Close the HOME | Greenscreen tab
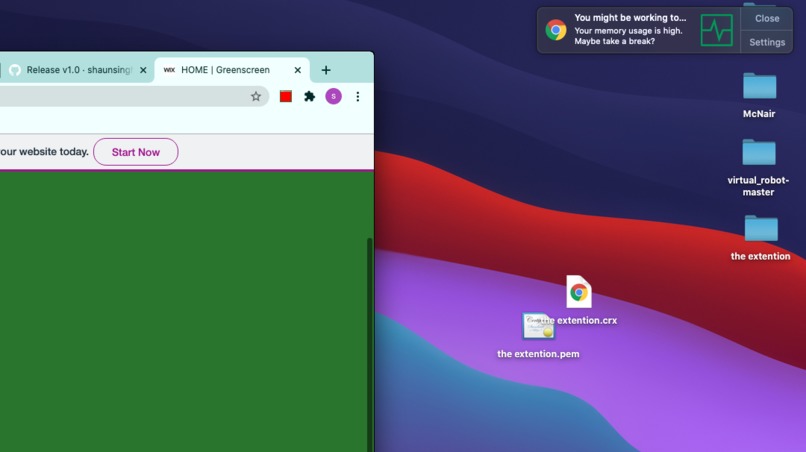 tap(297, 70)
